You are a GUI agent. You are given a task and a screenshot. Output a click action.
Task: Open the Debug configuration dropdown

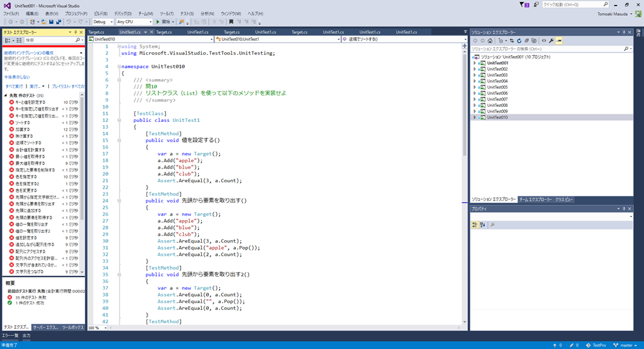[x=103, y=22]
